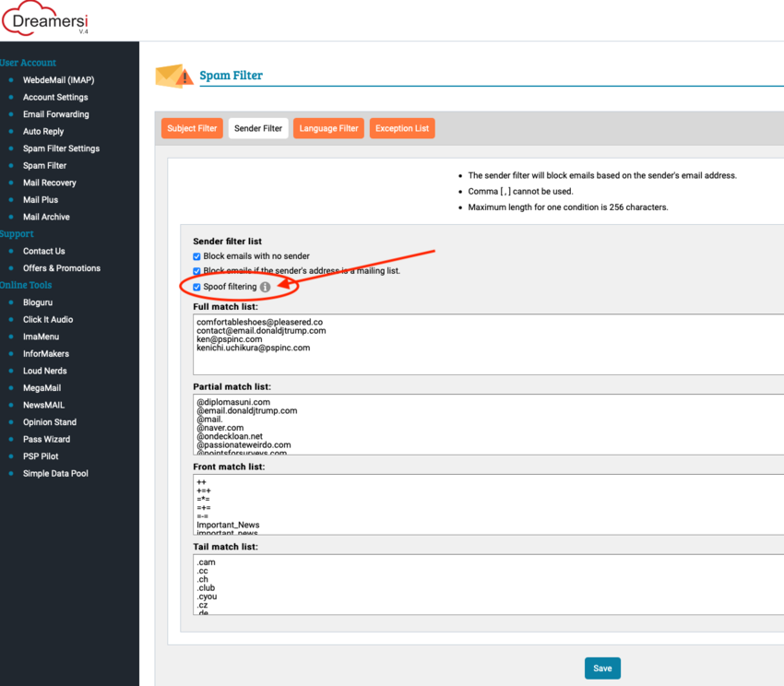Toggle Block emails with no sender checkbox
This screenshot has width=784, height=686.
[196, 256]
